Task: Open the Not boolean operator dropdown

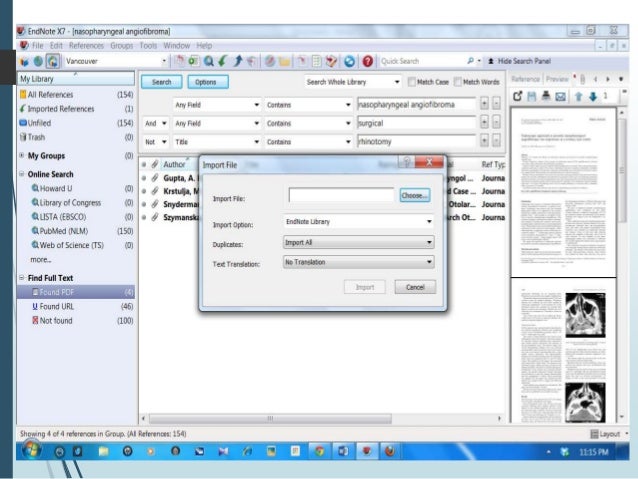Action: (155, 142)
